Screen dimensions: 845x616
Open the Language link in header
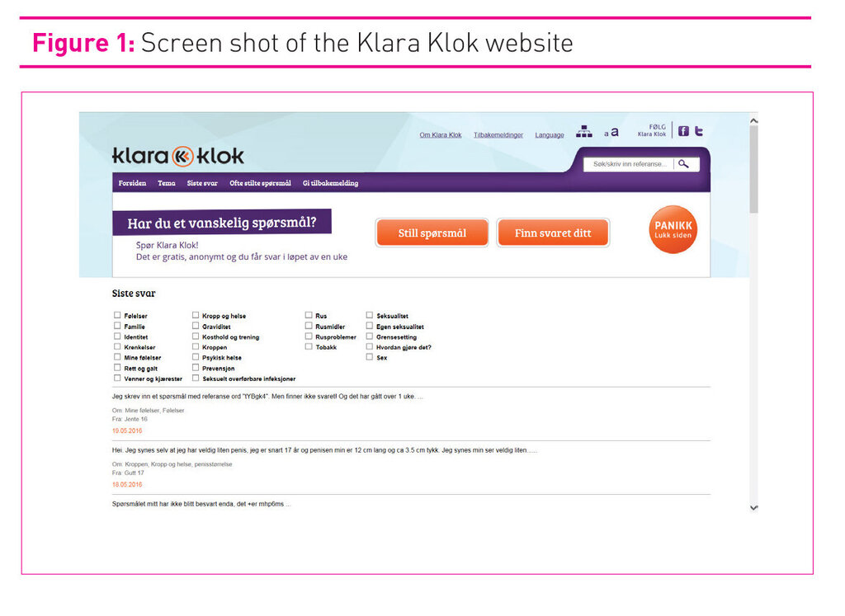(x=550, y=135)
